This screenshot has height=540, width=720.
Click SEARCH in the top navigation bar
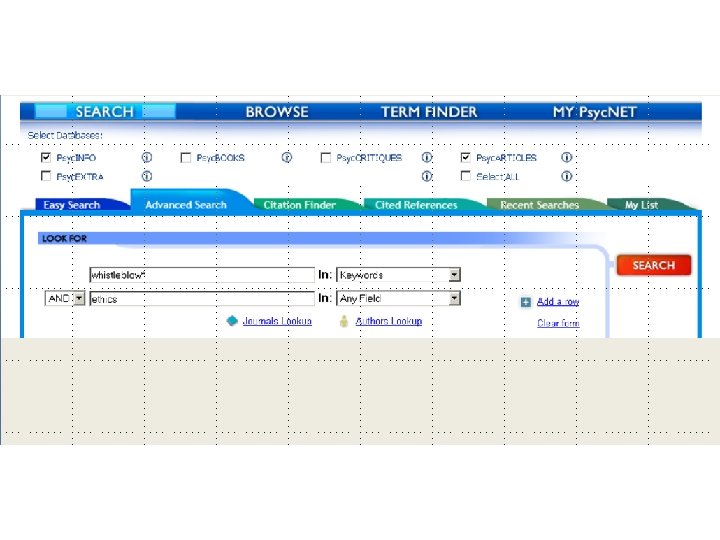click(x=105, y=112)
